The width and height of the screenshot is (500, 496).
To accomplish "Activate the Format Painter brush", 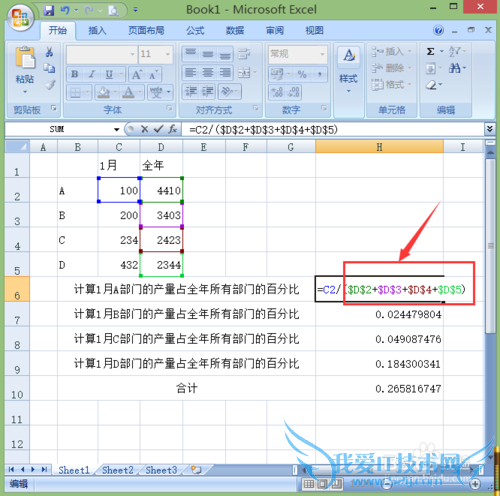I will 50,85.
